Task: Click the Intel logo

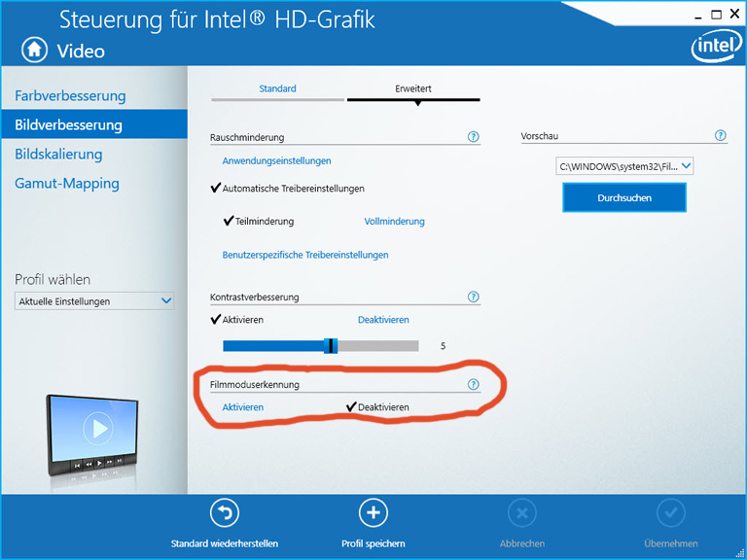Action: [x=716, y=48]
